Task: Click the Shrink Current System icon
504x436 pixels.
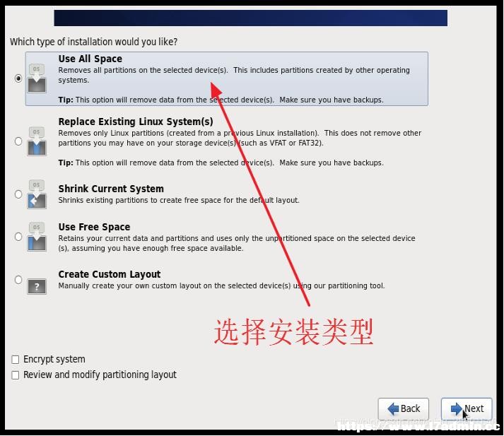Action: click(37, 194)
